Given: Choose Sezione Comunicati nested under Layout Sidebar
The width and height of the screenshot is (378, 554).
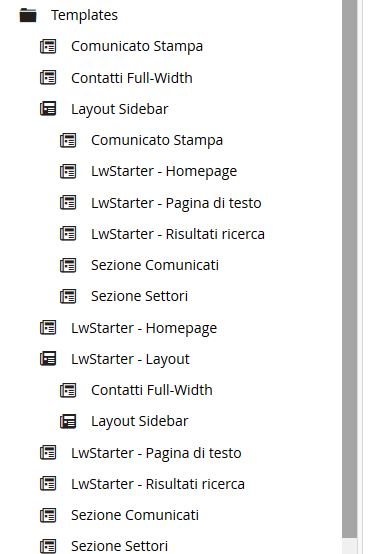Looking at the screenshot, I should 155,265.
